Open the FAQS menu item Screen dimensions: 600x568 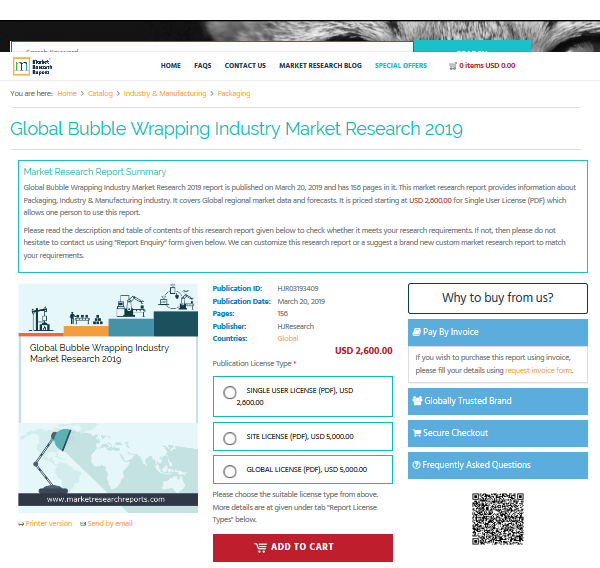202,66
